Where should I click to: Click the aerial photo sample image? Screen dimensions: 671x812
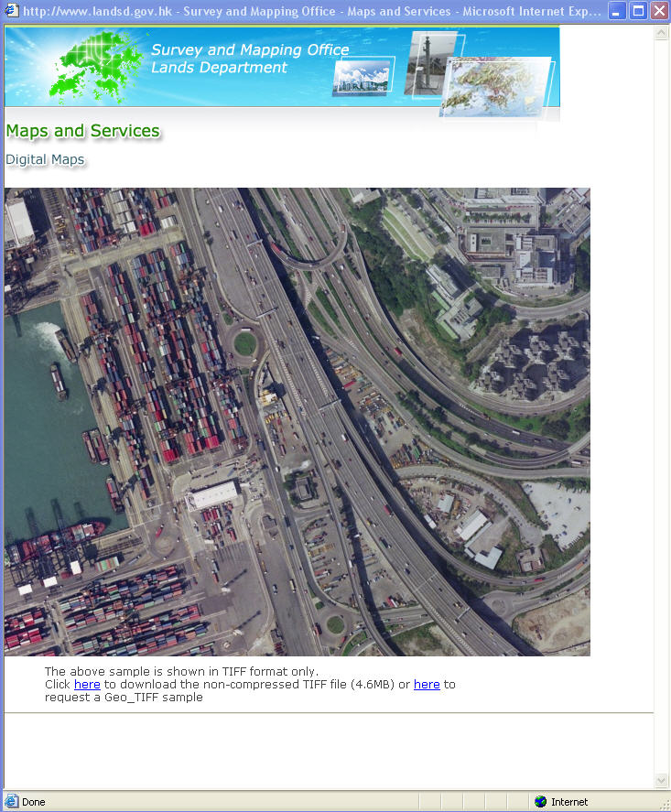pos(298,421)
